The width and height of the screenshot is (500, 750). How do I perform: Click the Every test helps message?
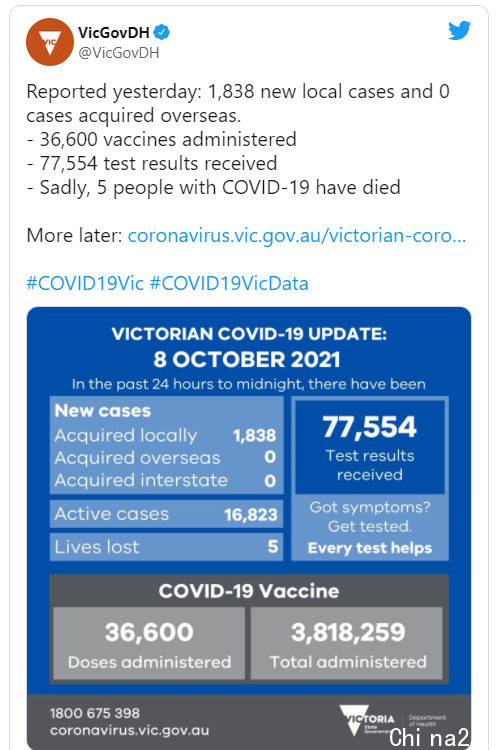click(x=370, y=548)
